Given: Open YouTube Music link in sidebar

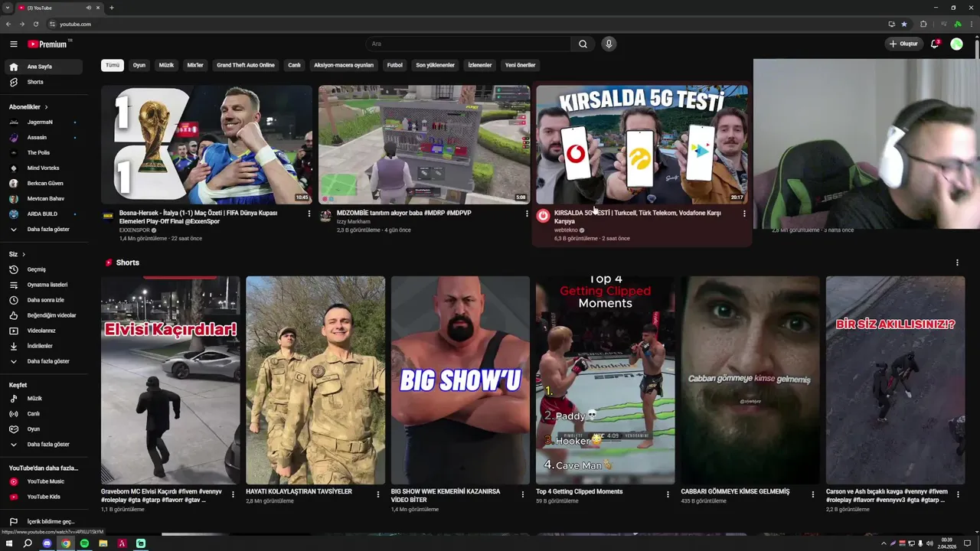Looking at the screenshot, I should tap(42, 481).
